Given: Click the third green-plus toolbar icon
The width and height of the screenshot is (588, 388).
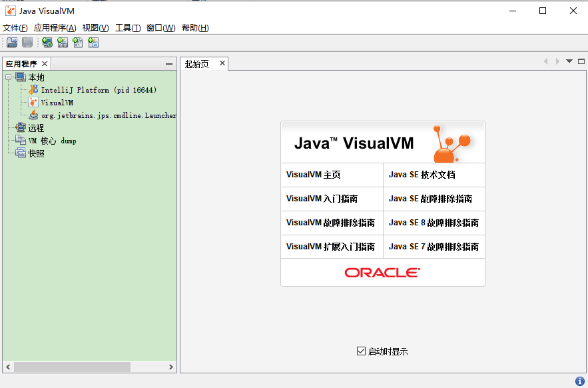Looking at the screenshot, I should coord(78,43).
